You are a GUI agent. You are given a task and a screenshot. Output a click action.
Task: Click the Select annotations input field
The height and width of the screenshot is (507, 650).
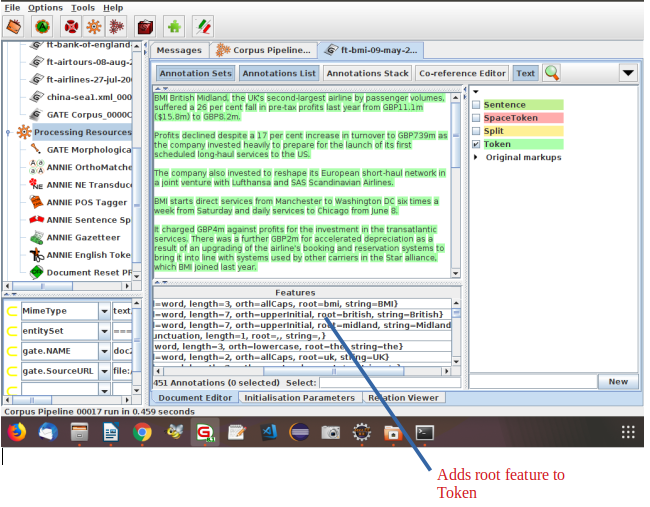pyautogui.click(x=390, y=383)
